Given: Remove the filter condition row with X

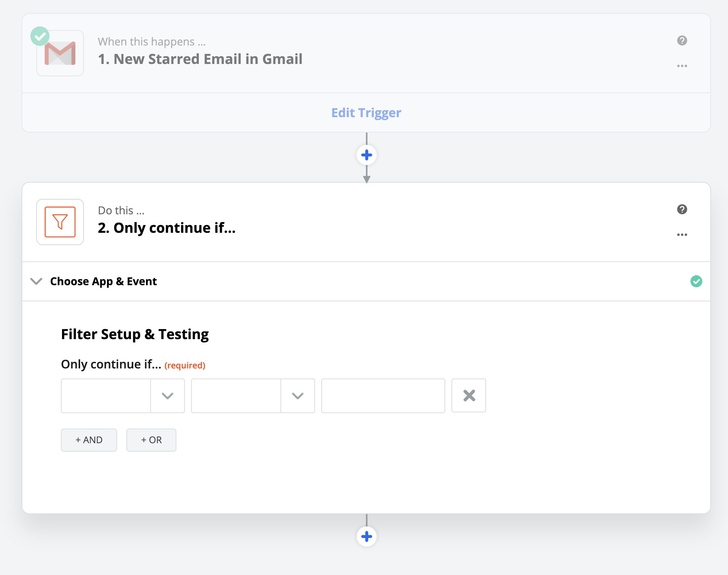Looking at the screenshot, I should (x=468, y=395).
